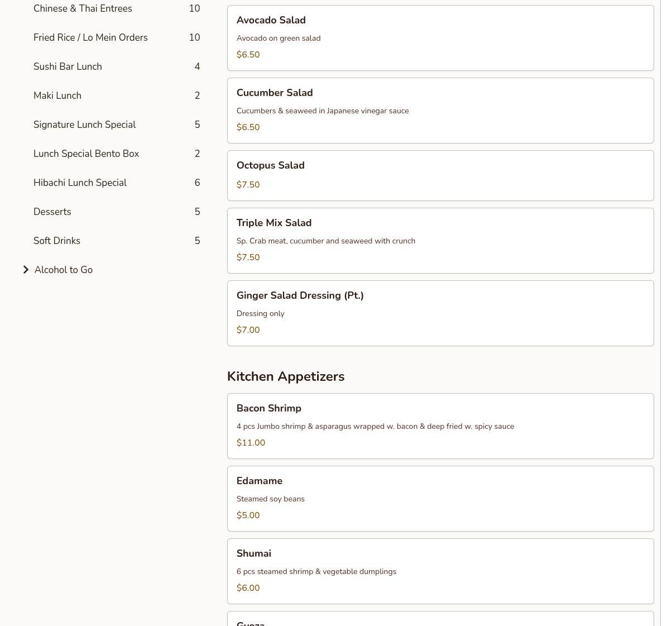Click the Triple Mix Salad crab description
The height and width of the screenshot is (626, 672).
click(x=326, y=241)
